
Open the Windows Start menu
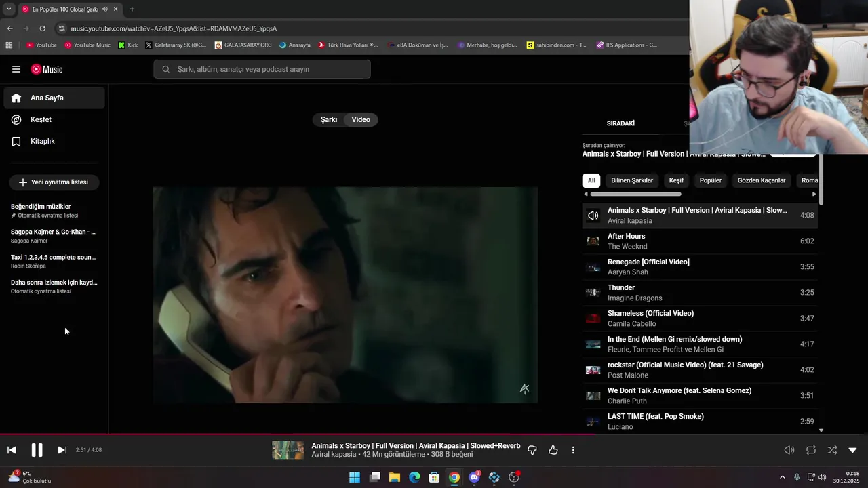[355, 477]
